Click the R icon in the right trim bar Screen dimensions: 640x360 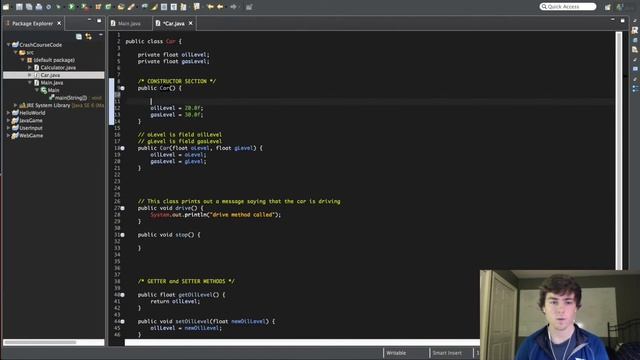pos(635,30)
